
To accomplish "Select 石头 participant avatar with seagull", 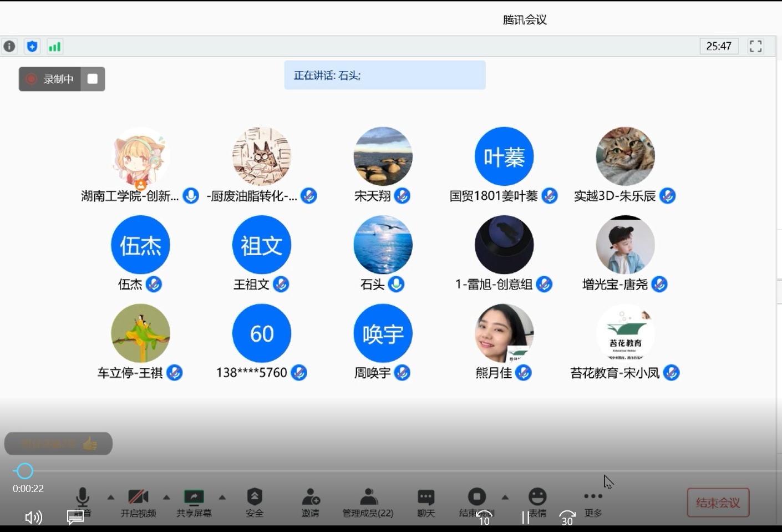I will tap(383, 245).
